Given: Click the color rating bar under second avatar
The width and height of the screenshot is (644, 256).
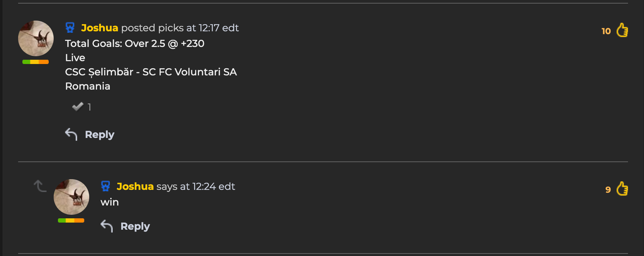Looking at the screenshot, I should pos(71,220).
